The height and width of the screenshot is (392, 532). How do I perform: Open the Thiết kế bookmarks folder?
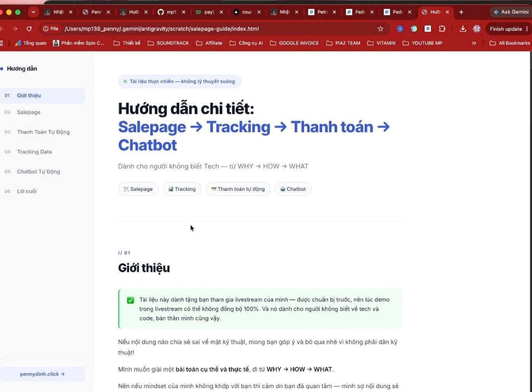127,43
